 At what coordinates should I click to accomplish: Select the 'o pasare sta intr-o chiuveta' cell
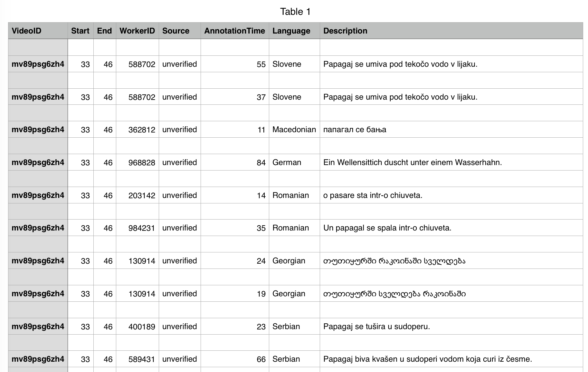point(451,195)
